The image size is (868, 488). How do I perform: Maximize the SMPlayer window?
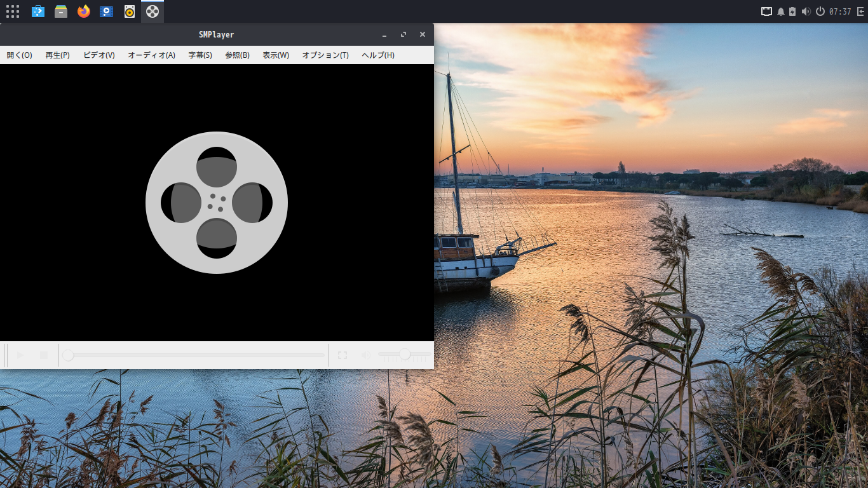pyautogui.click(x=403, y=35)
